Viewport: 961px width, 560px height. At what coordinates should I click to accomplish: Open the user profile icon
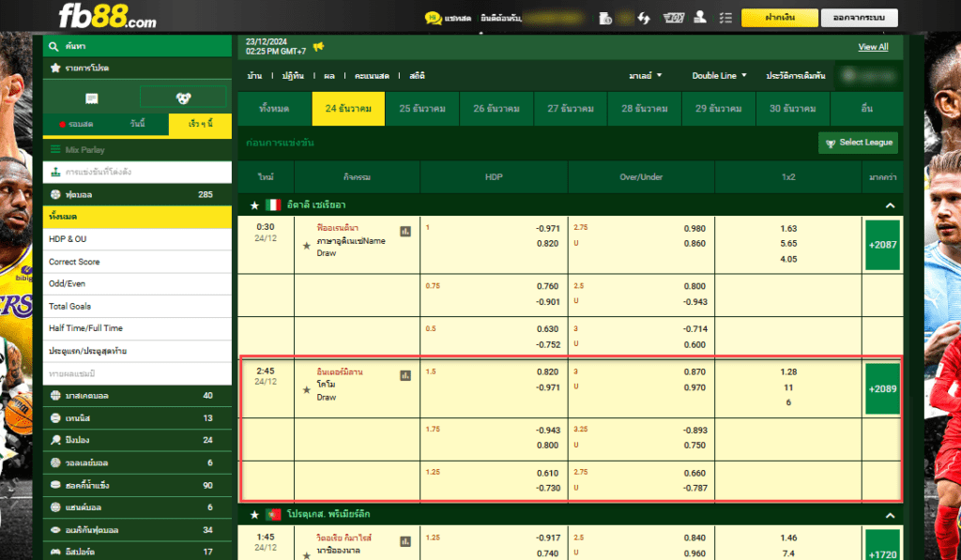click(x=700, y=17)
